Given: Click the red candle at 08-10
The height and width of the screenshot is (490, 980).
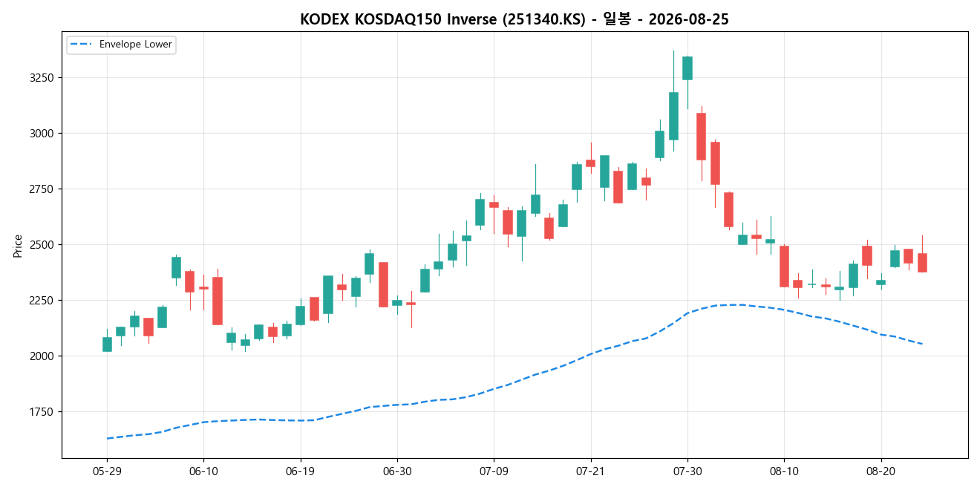Looking at the screenshot, I should coord(784,266).
